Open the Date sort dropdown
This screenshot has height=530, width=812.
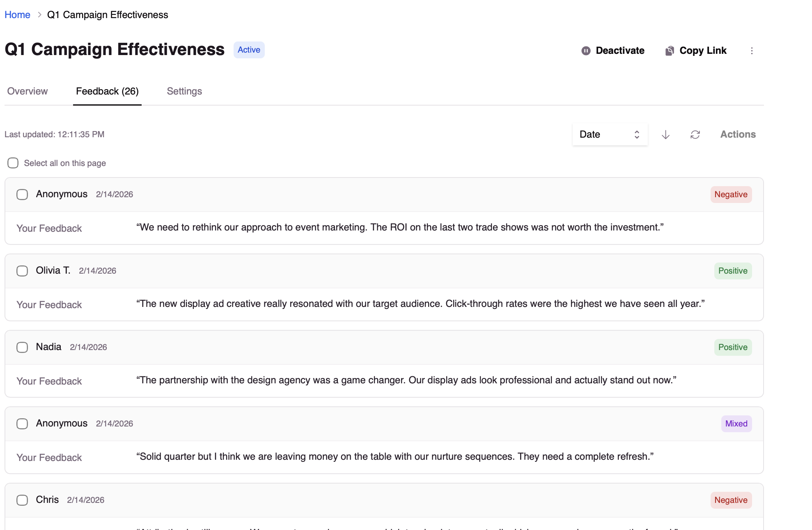[x=610, y=134]
